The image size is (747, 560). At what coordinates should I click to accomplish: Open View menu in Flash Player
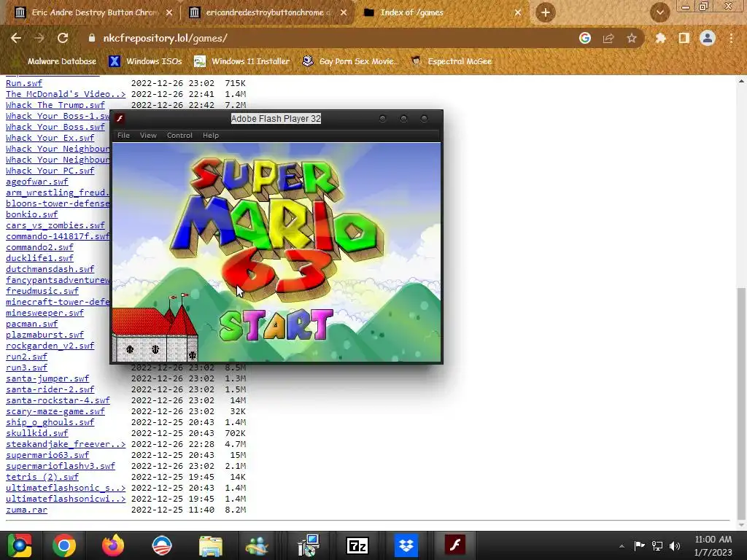point(148,135)
